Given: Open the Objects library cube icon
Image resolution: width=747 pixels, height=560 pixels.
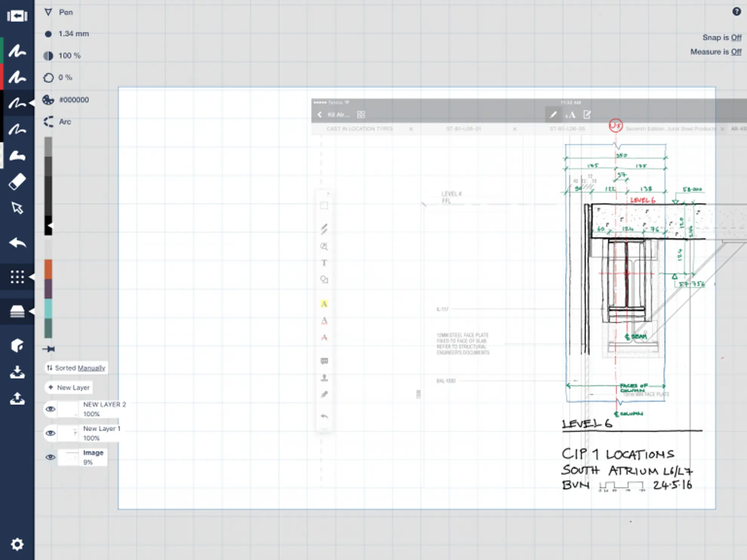Looking at the screenshot, I should coord(17,345).
